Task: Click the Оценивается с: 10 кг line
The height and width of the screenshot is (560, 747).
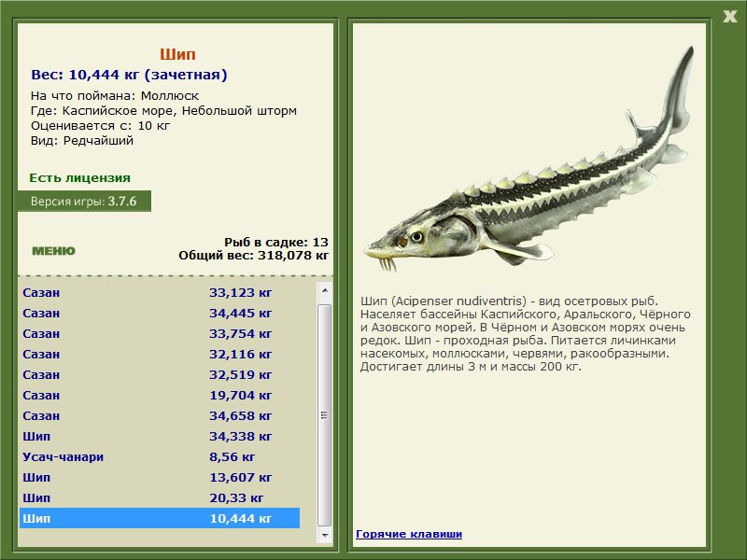Action: (x=100, y=126)
